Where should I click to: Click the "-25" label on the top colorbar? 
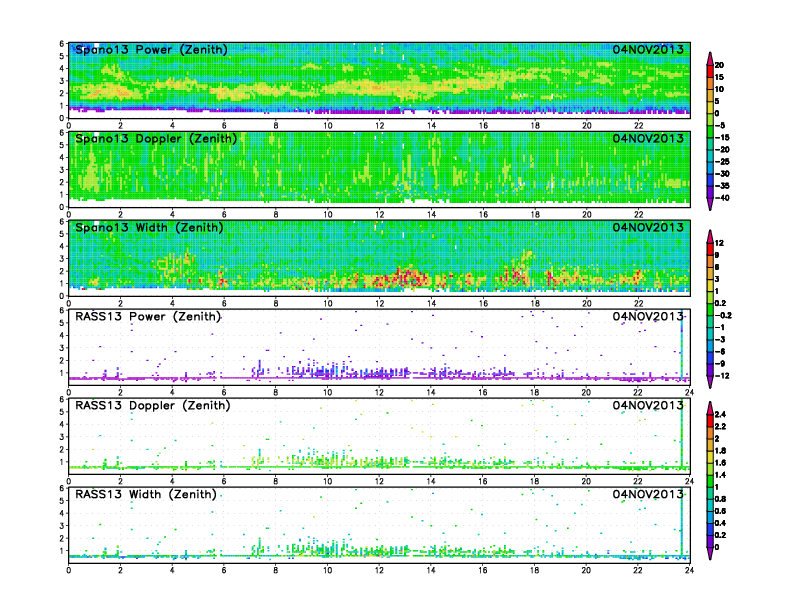[722, 162]
